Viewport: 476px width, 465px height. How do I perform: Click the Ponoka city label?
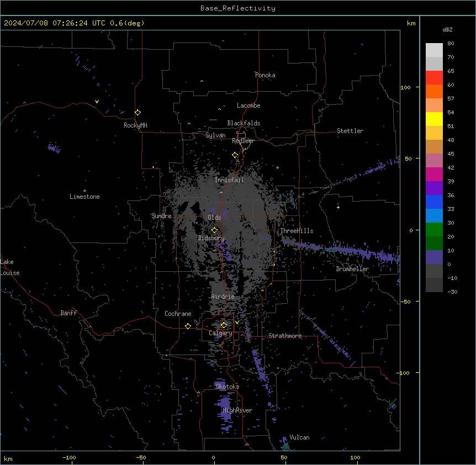[x=265, y=75]
